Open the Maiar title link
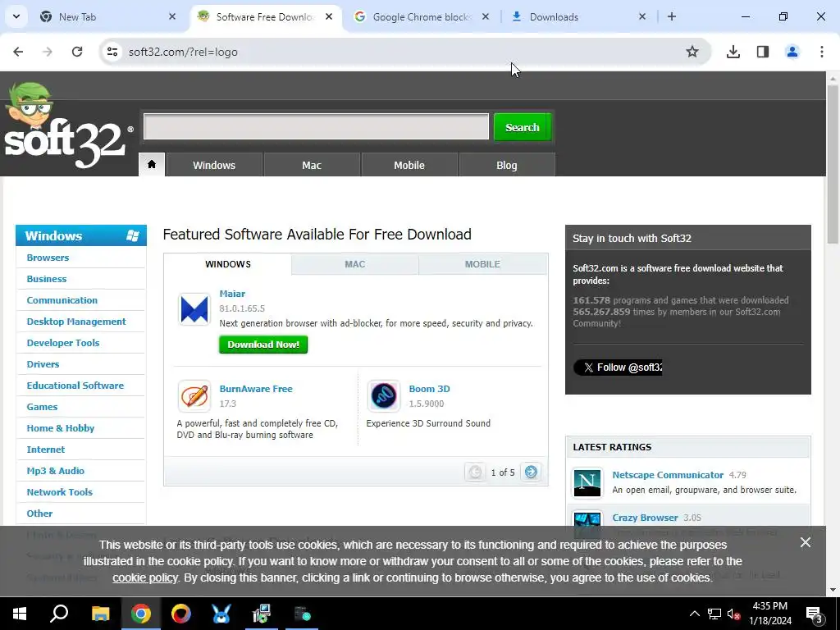The image size is (840, 630). 232,294
